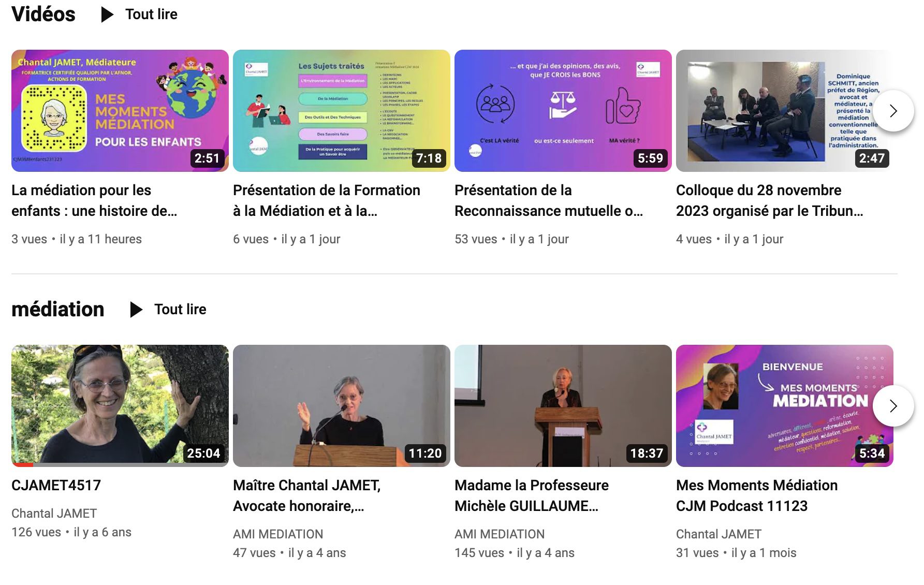Click the play icon beside Vidéos heading
This screenshot has height=585, width=924.
point(107,14)
